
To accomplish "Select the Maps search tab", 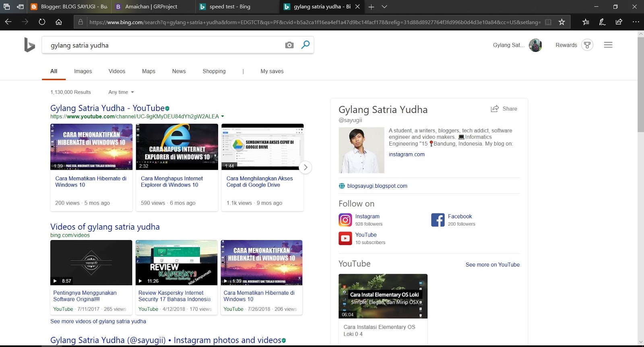I will [149, 71].
